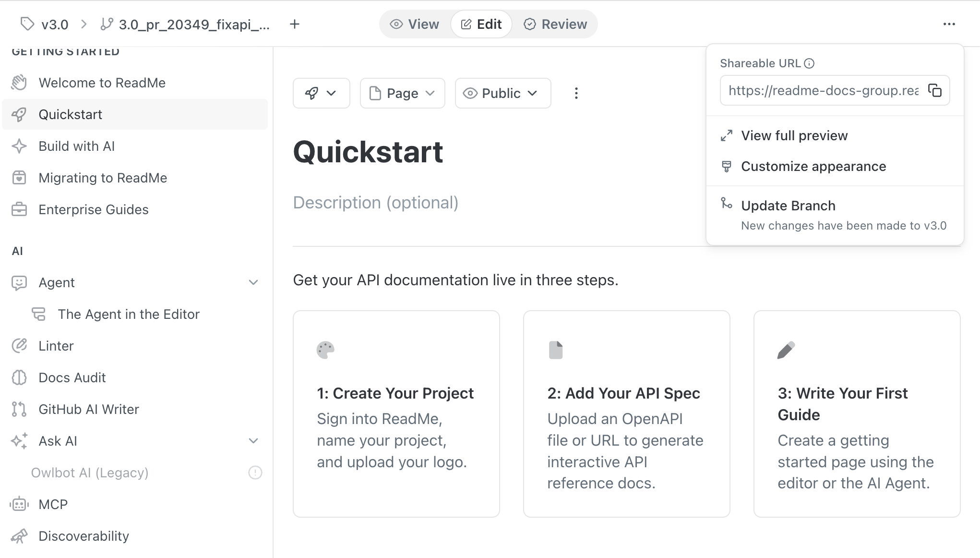Switch to the Review tab
Viewport: 980px width, 558px height.
pos(555,24)
